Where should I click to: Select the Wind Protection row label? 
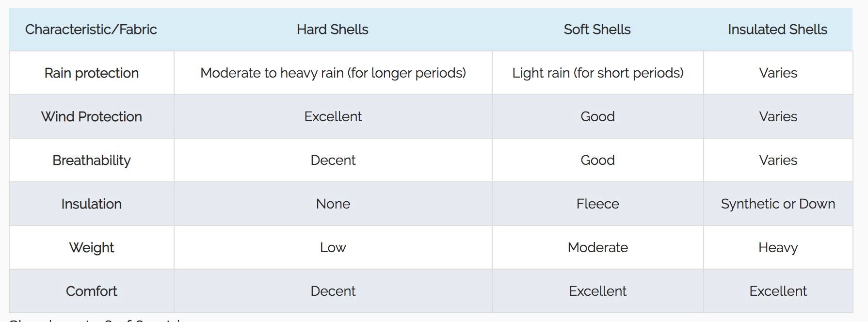pyautogui.click(x=91, y=116)
